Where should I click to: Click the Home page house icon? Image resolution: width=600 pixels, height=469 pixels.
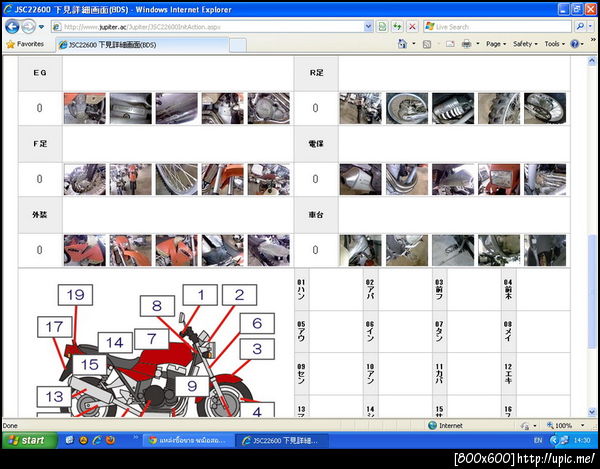point(403,44)
